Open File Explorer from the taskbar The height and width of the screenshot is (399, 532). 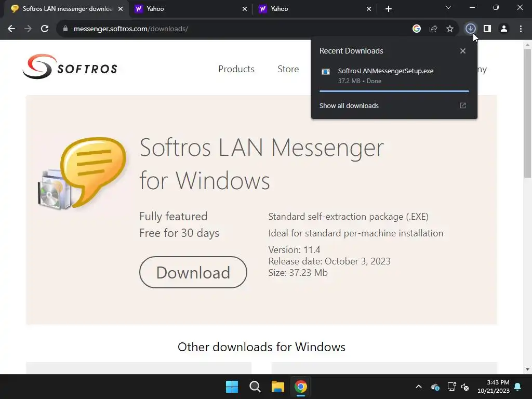coord(277,387)
